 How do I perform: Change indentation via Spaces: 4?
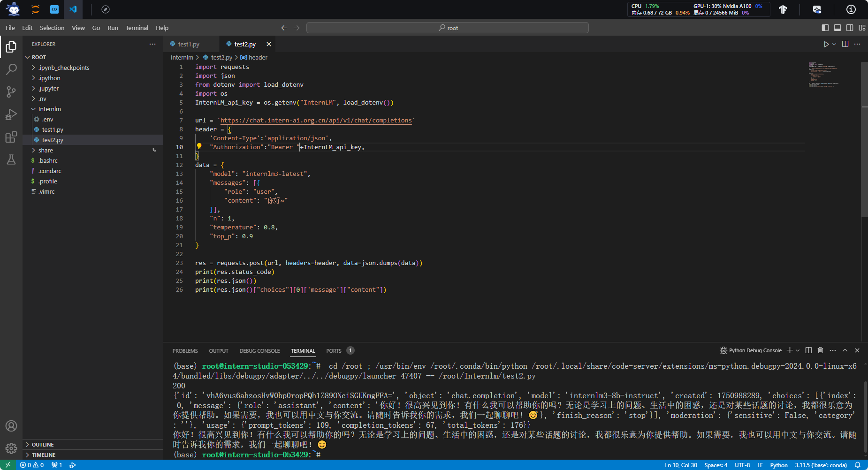(x=716, y=465)
